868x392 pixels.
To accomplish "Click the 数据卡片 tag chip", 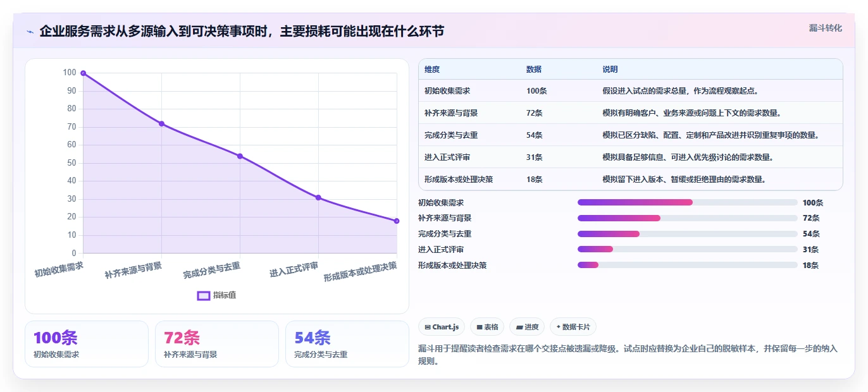I will (x=573, y=327).
